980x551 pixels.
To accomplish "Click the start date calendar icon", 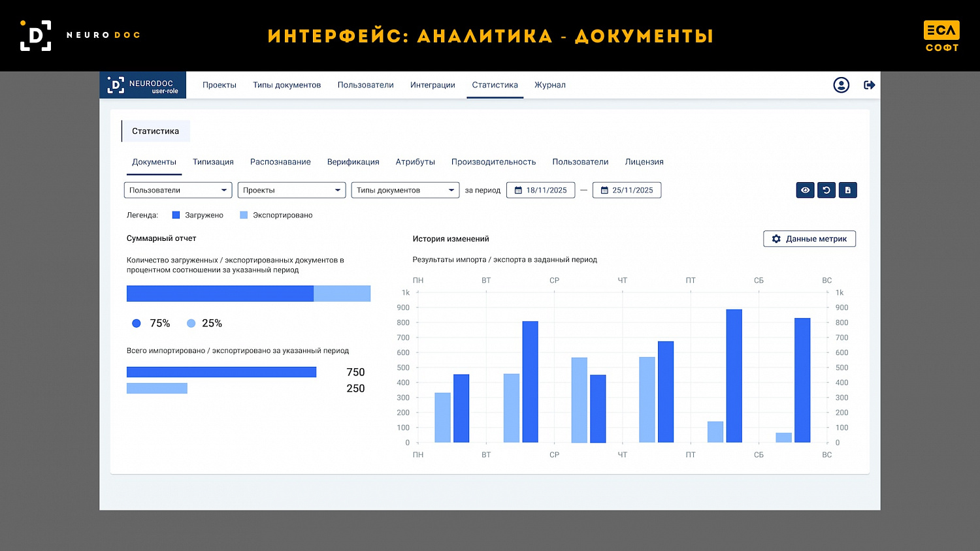I will tap(518, 191).
